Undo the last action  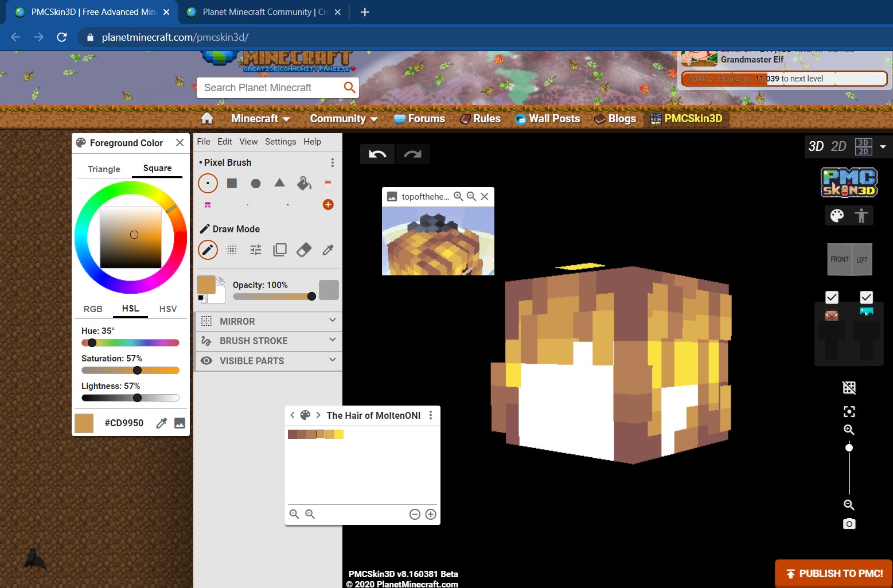(x=377, y=154)
